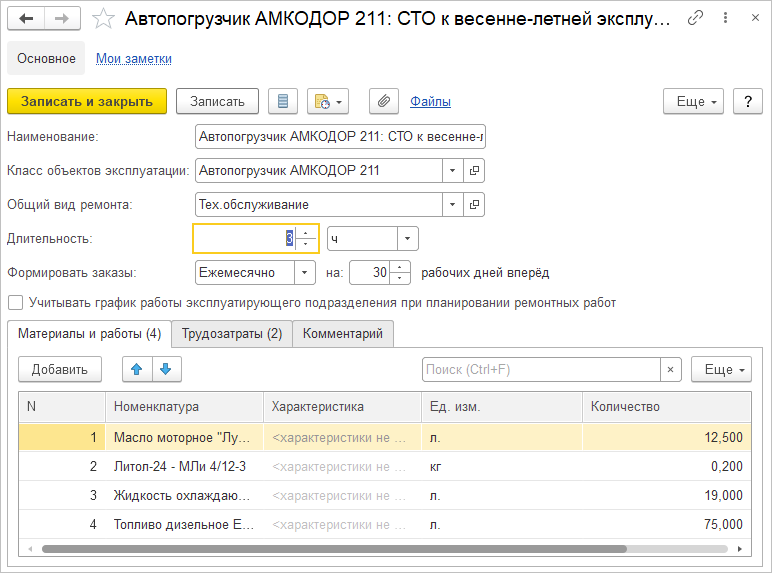775x575 pixels.
Task: Open the list report icon button
Action: click(283, 101)
